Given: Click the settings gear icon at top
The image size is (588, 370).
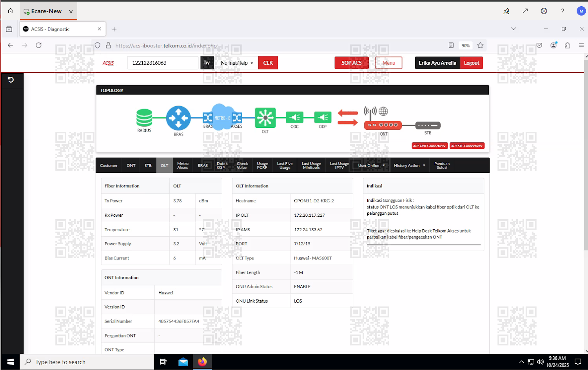Looking at the screenshot, I should 544,11.
